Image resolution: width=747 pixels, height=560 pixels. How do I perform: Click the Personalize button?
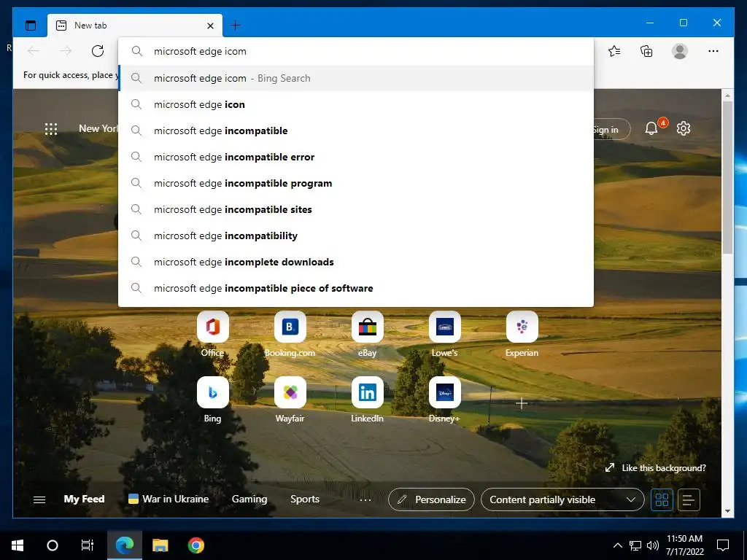tap(432, 499)
